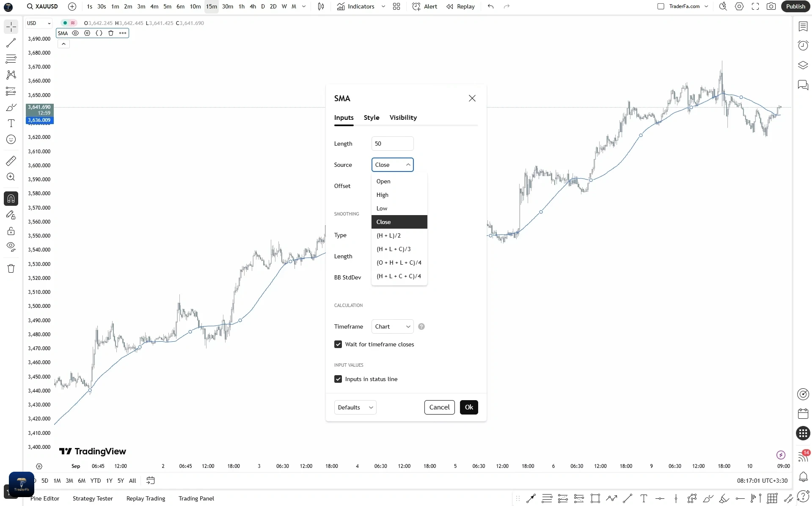
Task: Open the ruler measure tool
Action: pyautogui.click(x=11, y=161)
